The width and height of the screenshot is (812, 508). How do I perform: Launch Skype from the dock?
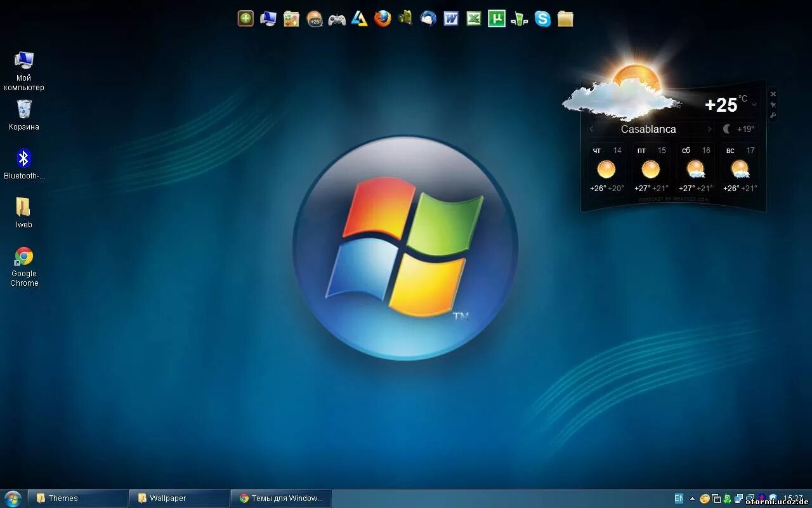pyautogui.click(x=542, y=18)
